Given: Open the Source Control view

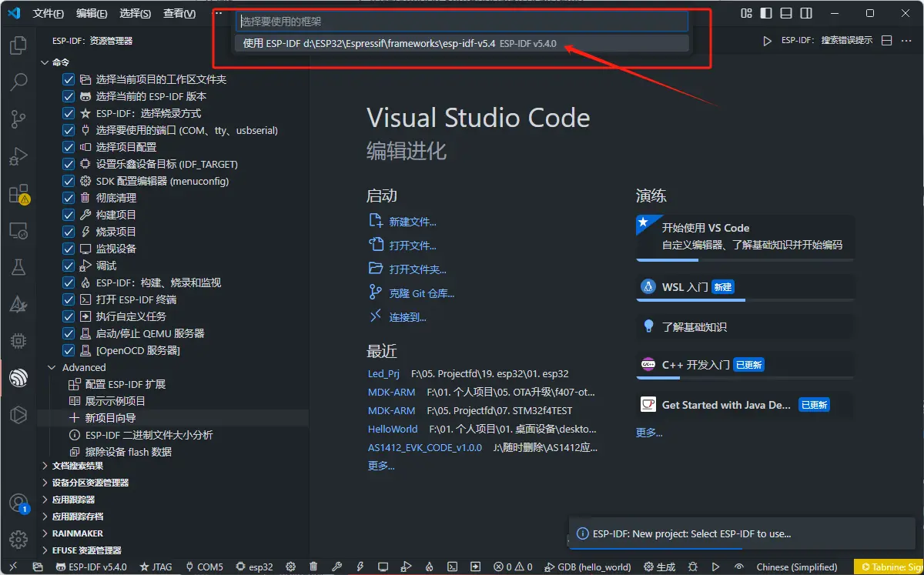Looking at the screenshot, I should pyautogui.click(x=18, y=119).
